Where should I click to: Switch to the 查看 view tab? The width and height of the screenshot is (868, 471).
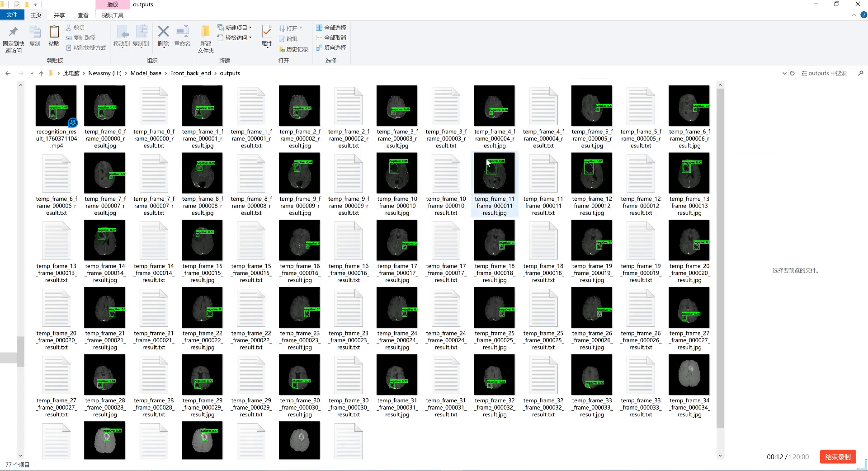coord(83,15)
